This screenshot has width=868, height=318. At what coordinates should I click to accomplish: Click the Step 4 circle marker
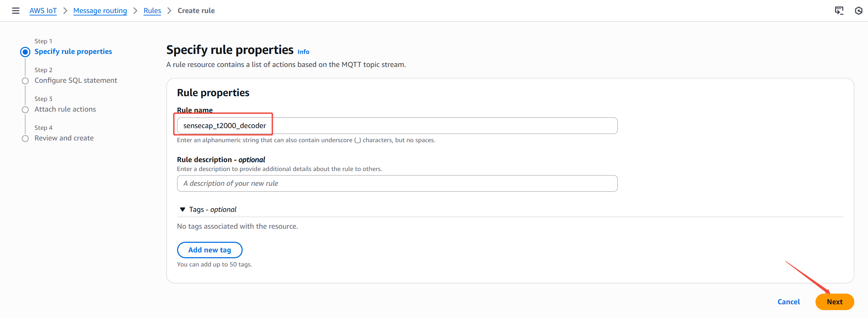click(x=25, y=138)
